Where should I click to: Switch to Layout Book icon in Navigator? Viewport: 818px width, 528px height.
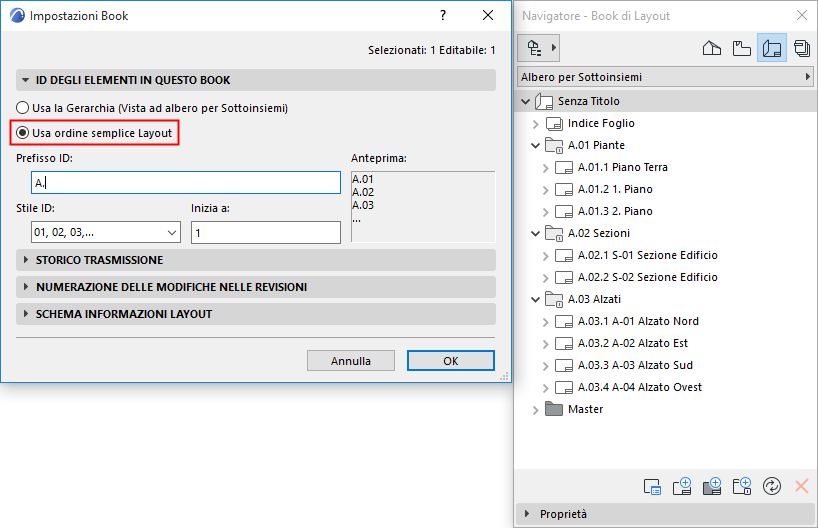tap(772, 49)
